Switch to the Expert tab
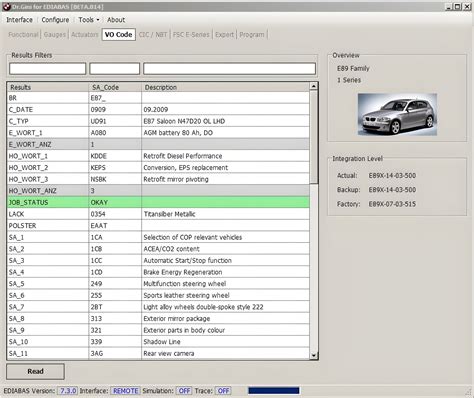The height and width of the screenshot is (398, 474). pyautogui.click(x=224, y=34)
